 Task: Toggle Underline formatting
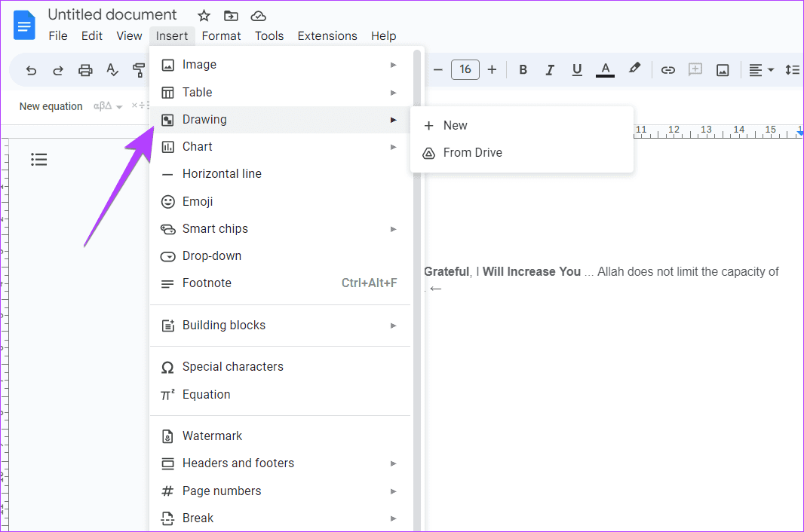[577, 70]
